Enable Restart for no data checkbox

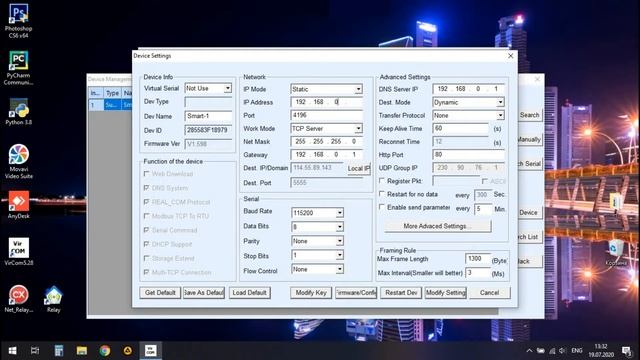(382, 194)
